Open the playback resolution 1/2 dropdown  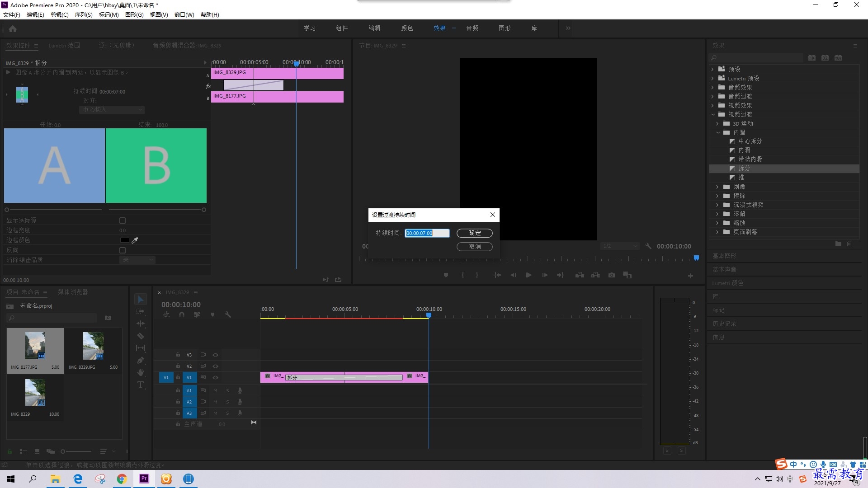(x=619, y=246)
